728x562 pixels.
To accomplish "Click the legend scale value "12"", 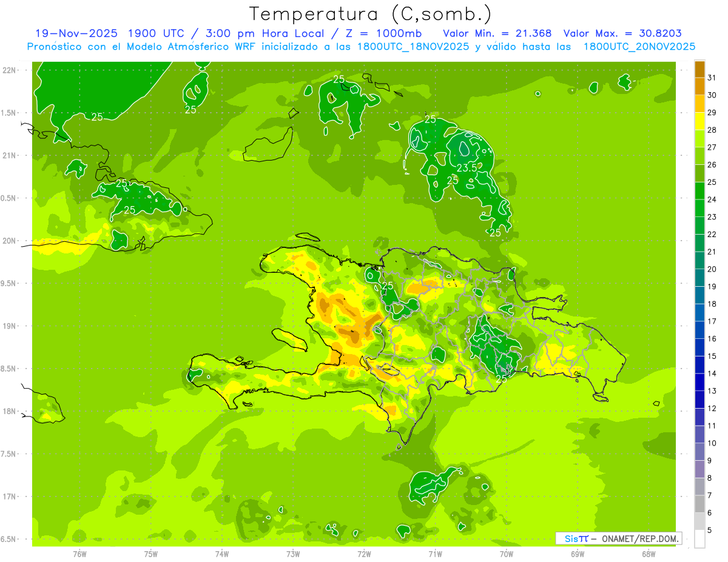I will click(712, 409).
